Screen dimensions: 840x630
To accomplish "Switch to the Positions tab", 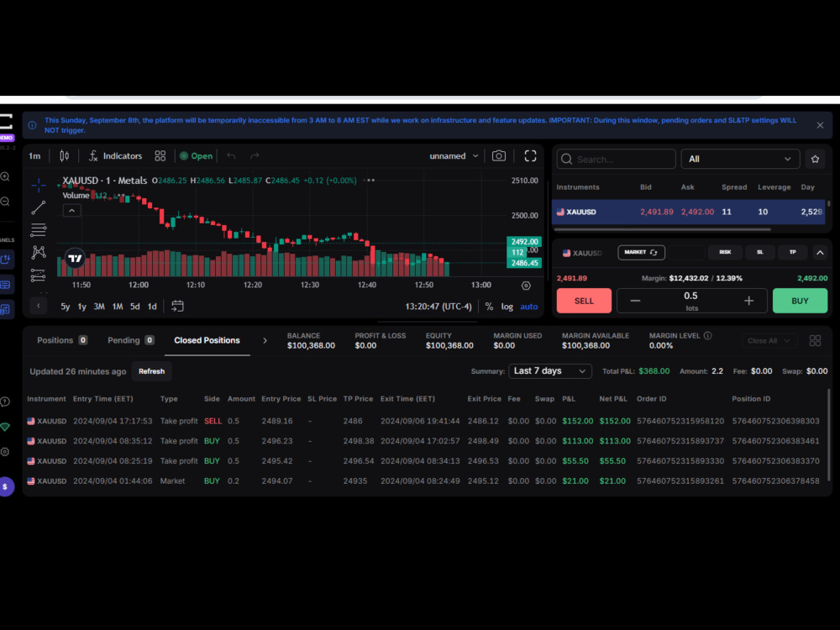I will pyautogui.click(x=55, y=339).
